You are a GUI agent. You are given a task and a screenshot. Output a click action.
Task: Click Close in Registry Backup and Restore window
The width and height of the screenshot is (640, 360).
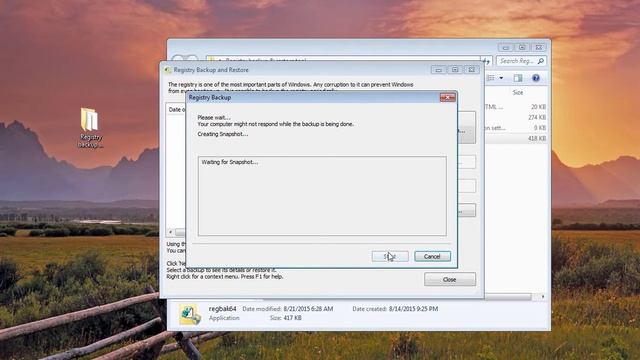tap(449, 280)
